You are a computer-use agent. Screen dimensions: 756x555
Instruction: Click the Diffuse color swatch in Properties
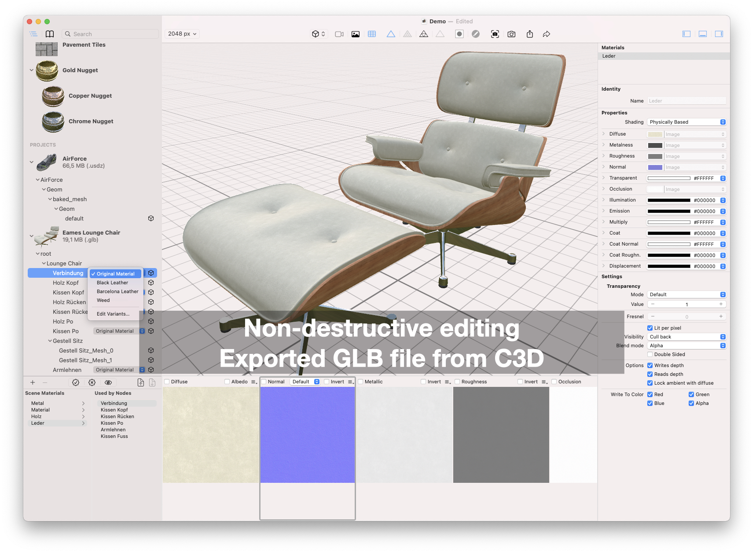[x=655, y=134]
